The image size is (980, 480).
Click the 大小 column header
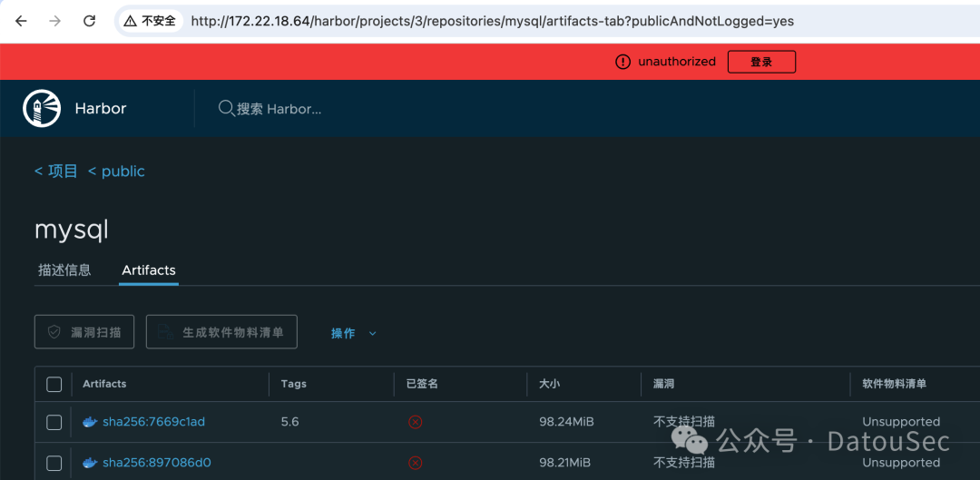coord(549,384)
